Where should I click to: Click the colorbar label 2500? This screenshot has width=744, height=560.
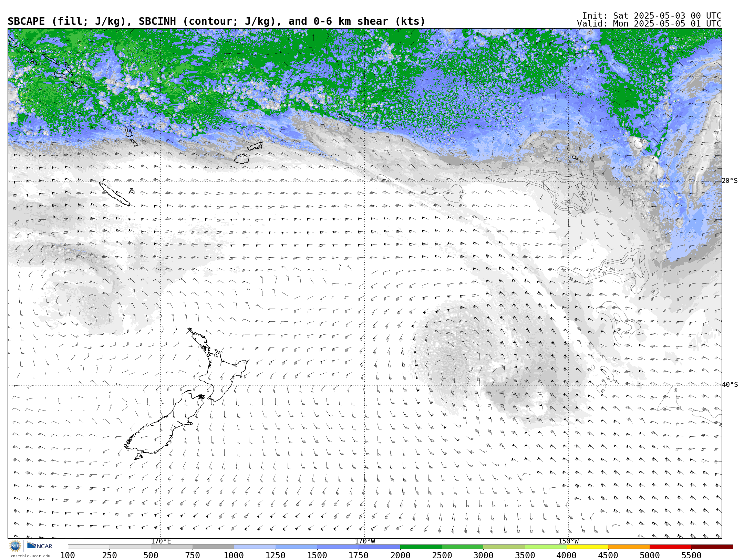(442, 555)
